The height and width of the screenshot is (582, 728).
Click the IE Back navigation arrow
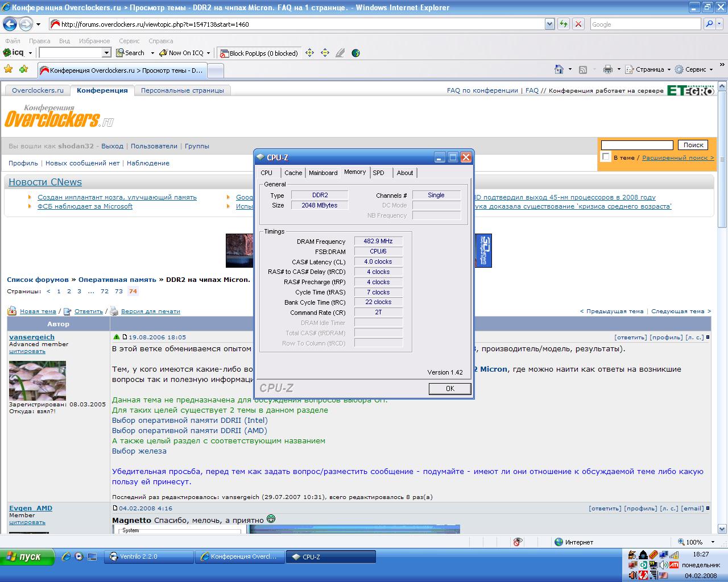(x=10, y=24)
